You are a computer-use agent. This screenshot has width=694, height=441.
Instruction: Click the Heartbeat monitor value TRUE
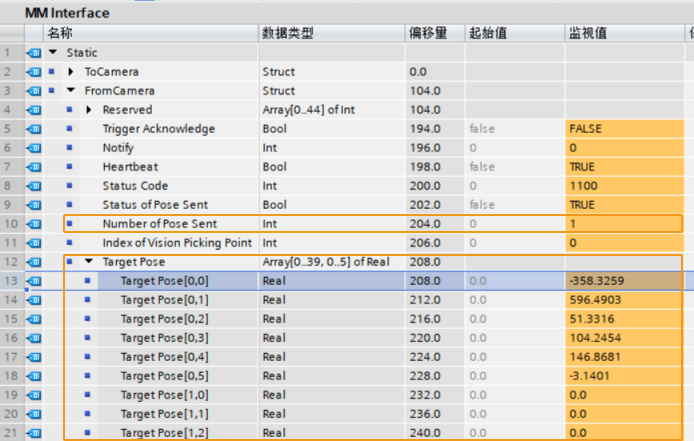[x=582, y=167]
